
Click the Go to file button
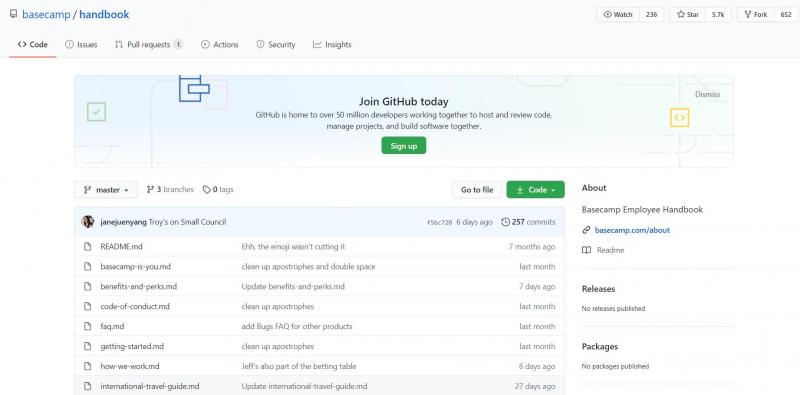pos(477,190)
